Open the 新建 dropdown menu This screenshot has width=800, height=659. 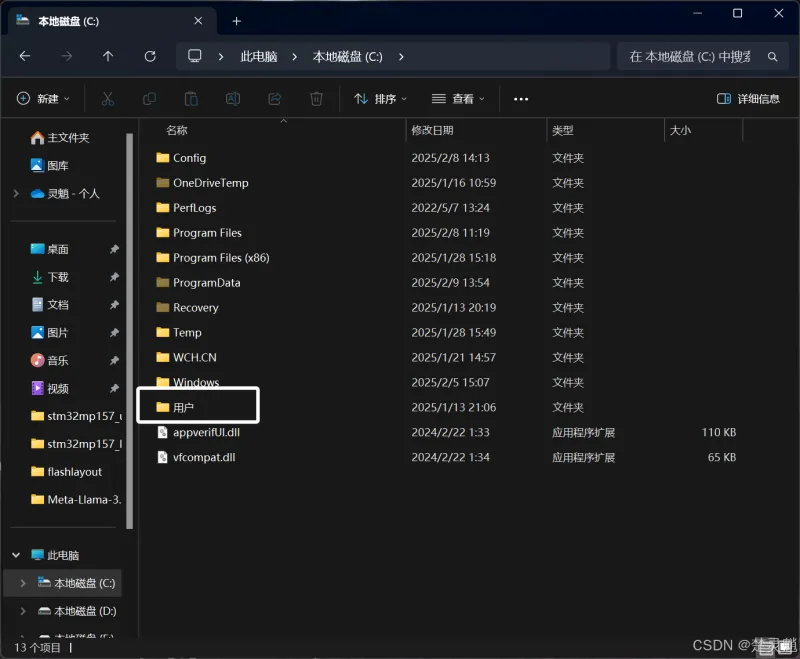tap(44, 99)
